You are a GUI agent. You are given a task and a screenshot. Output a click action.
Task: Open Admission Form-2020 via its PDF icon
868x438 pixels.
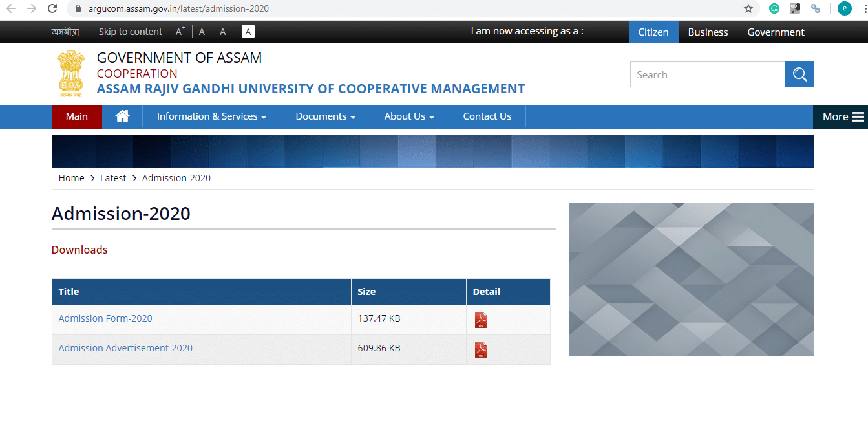tap(481, 319)
